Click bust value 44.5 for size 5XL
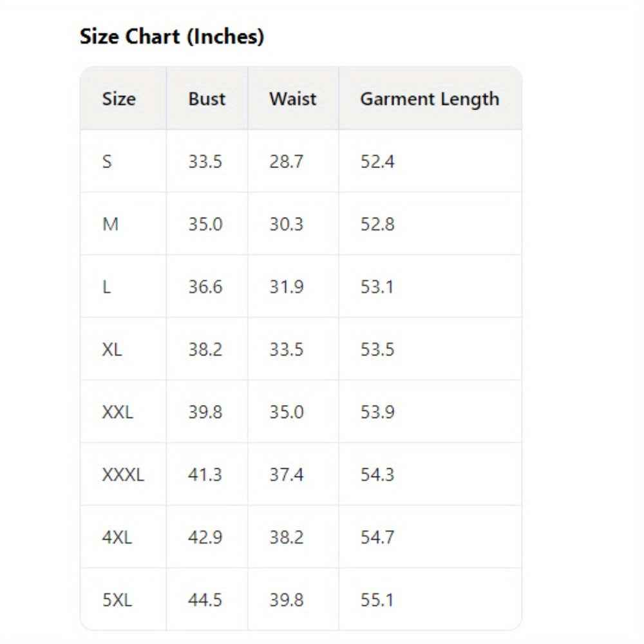644x644 pixels. click(x=205, y=600)
